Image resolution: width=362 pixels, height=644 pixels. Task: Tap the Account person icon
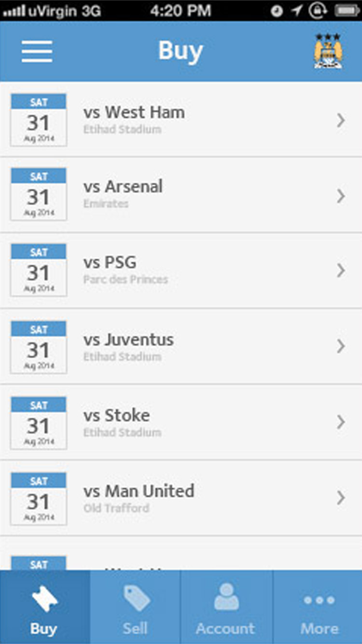coord(226,597)
